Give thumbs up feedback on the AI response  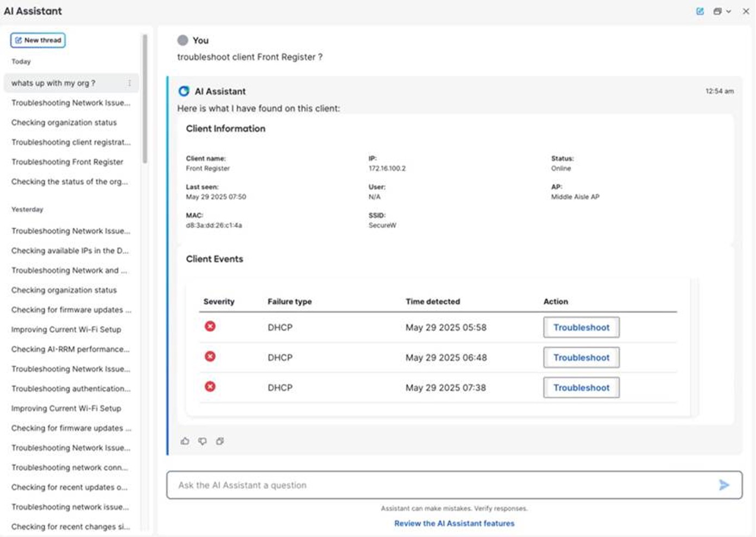pyautogui.click(x=185, y=441)
